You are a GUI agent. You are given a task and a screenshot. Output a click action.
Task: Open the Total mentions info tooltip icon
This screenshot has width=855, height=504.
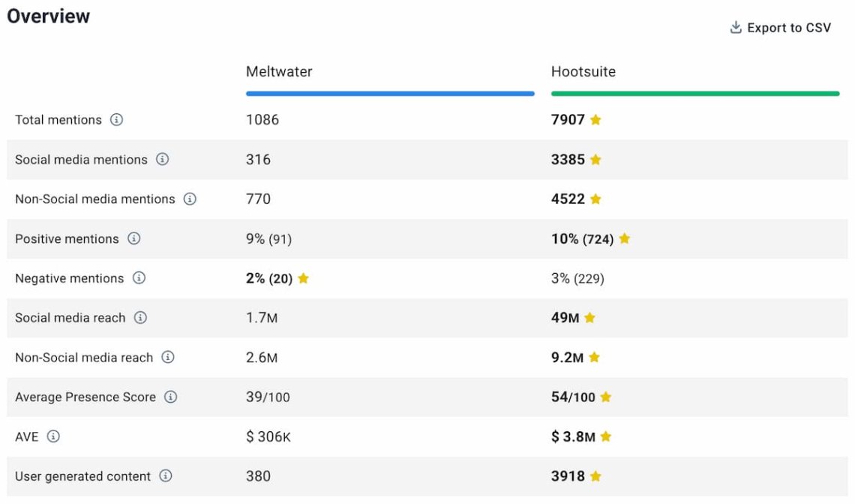tap(116, 120)
